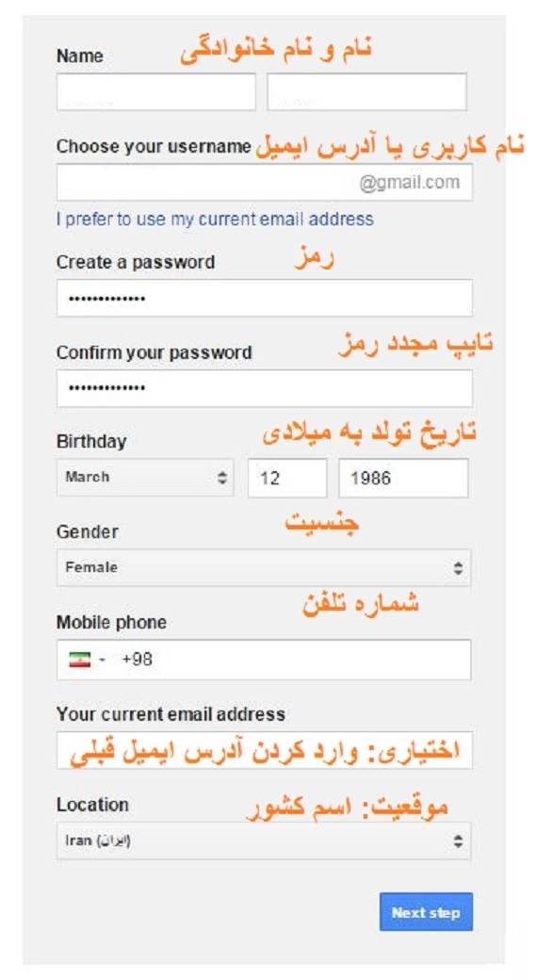Open country code arrow beside the flag

(102, 660)
